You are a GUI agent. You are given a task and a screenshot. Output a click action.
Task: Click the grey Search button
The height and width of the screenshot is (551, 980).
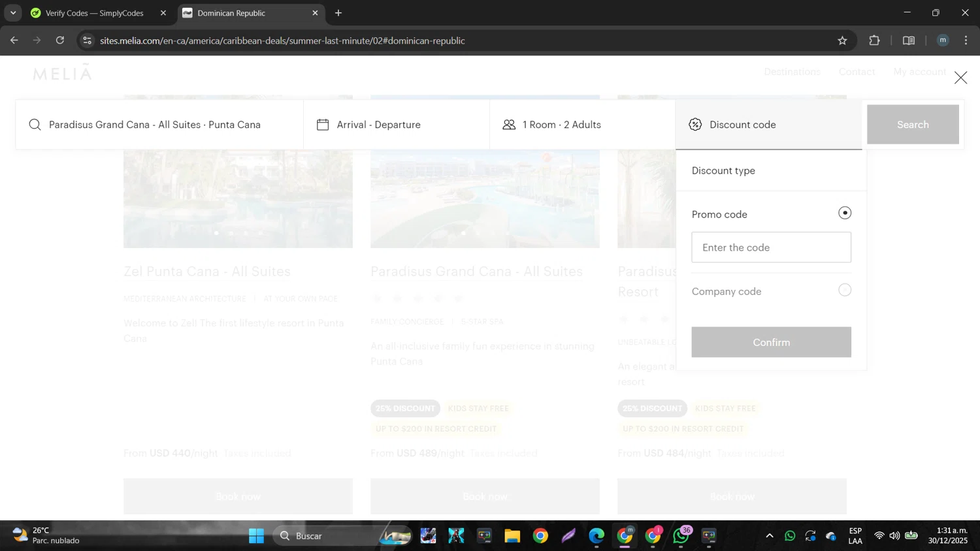913,125
